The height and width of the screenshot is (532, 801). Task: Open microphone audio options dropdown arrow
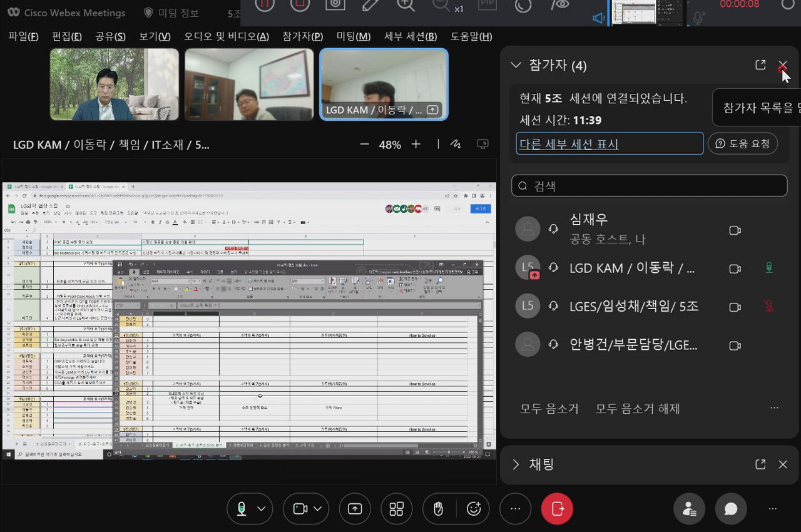(262, 509)
